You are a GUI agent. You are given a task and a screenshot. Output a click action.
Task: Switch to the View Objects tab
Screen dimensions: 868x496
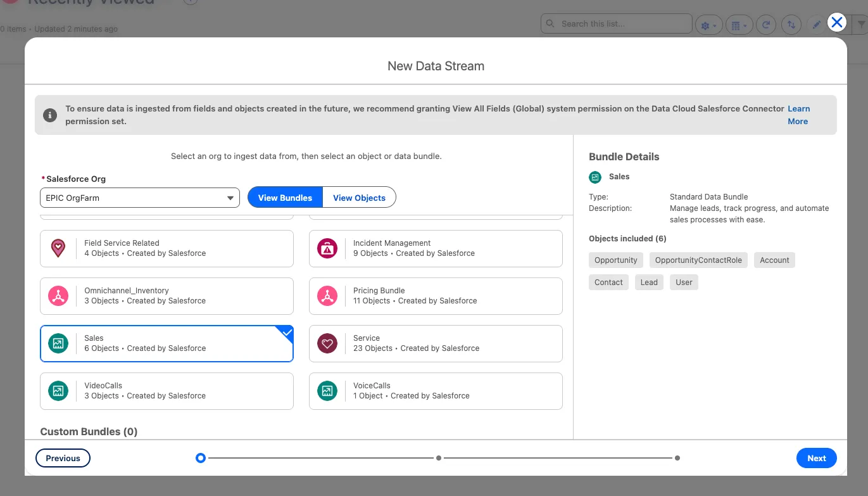359,198
